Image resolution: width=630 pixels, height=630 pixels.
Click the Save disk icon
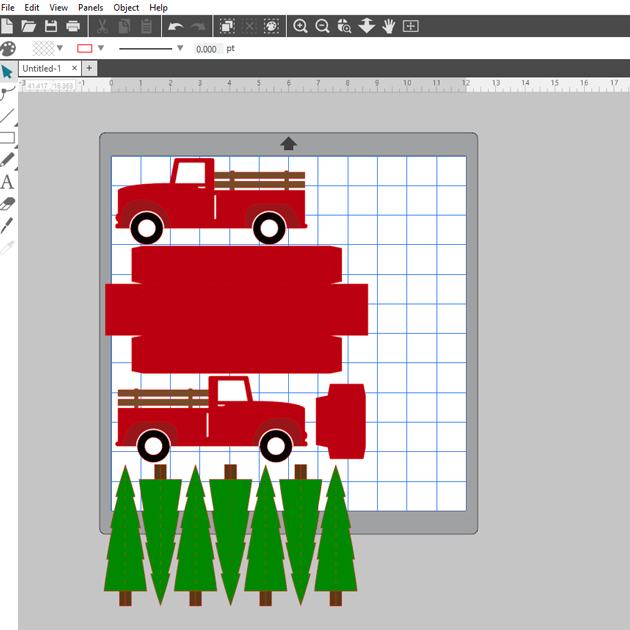tap(51, 26)
